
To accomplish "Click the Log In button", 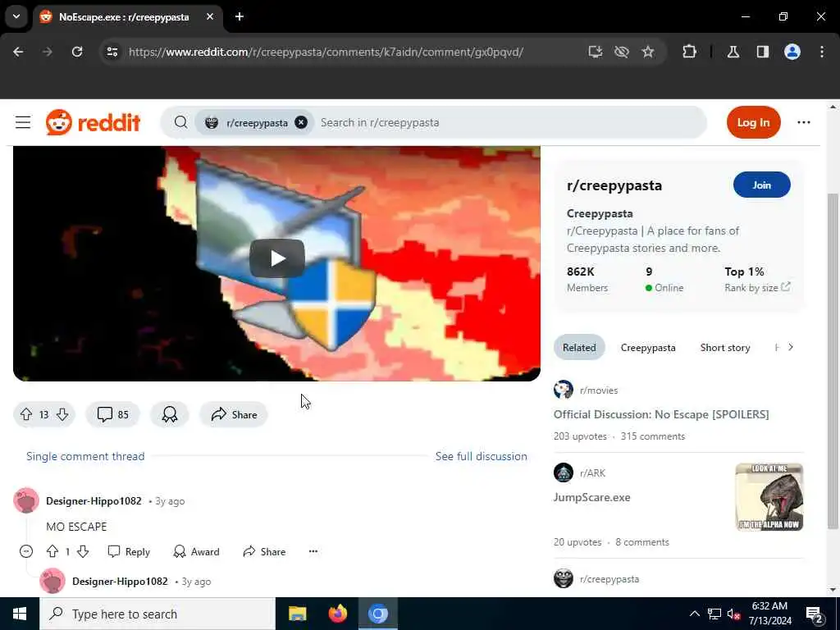I will pos(753,123).
